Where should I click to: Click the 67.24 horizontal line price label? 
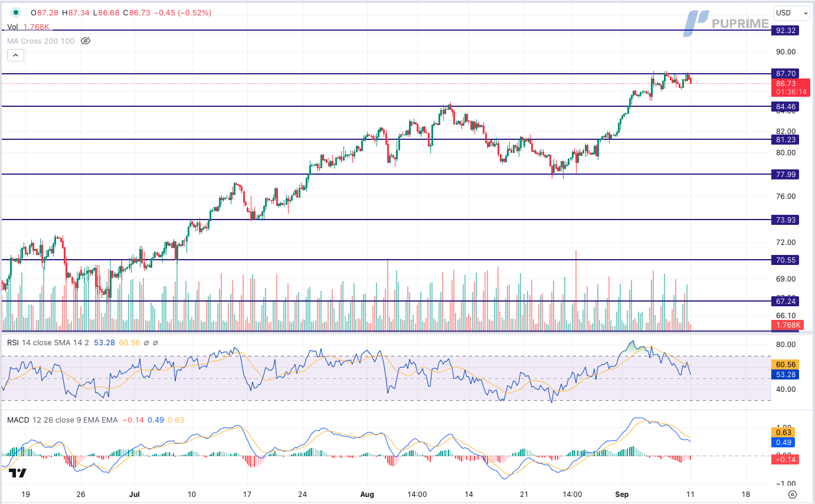point(785,301)
